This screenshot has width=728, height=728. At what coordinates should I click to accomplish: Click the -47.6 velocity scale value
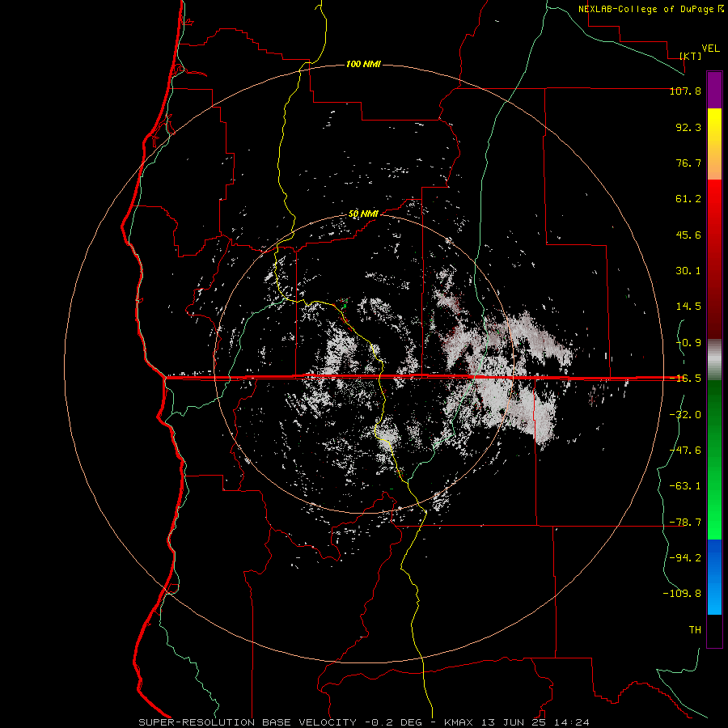[x=685, y=451]
